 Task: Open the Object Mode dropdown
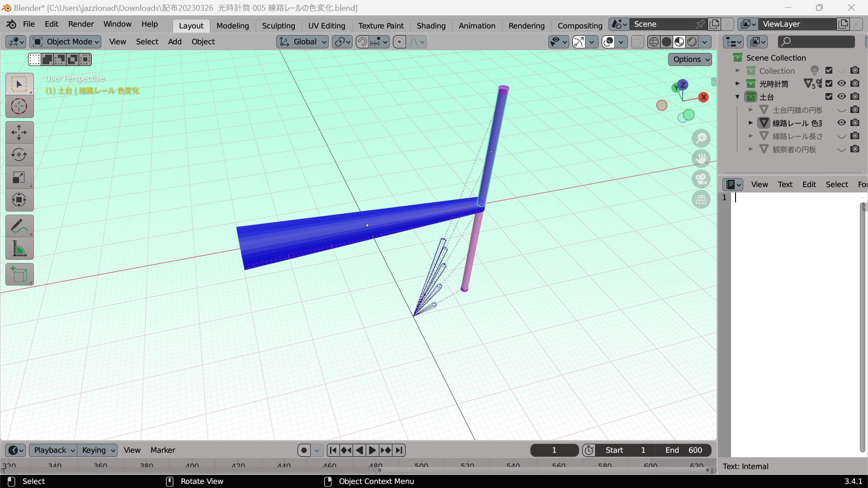coord(66,42)
